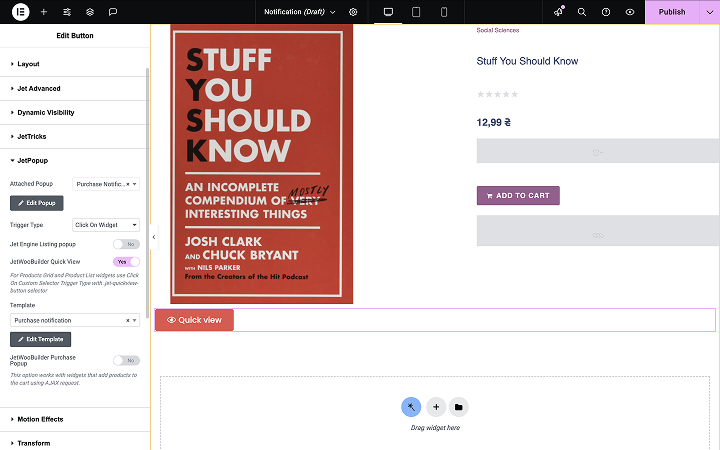Viewport: 720px width, 450px height.
Task: Click the Stuff You Should Know title
Action: 527,61
